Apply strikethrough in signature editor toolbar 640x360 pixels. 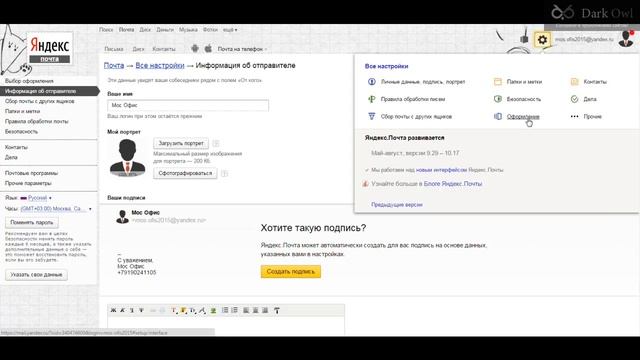tap(141, 310)
